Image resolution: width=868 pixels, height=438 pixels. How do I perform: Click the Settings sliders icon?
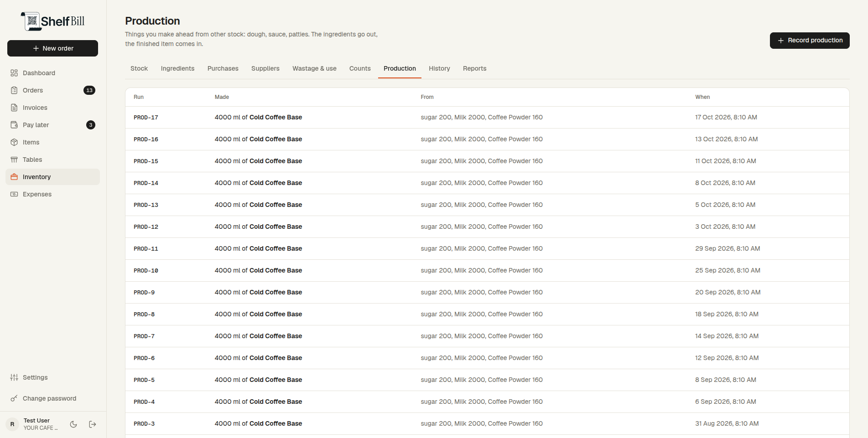14,377
